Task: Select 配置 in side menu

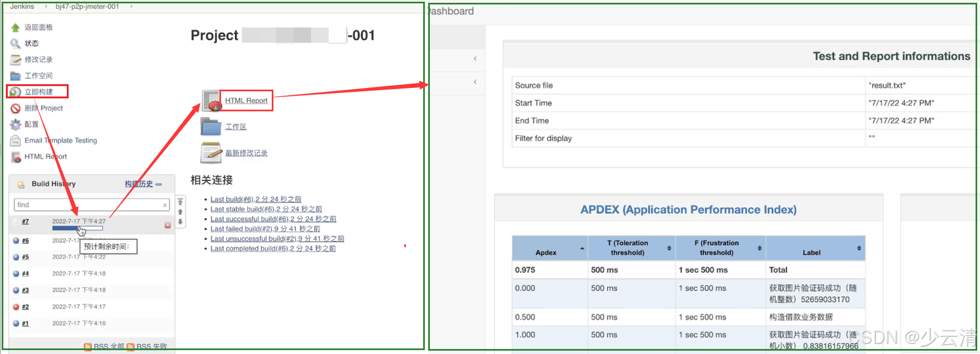Action: pos(32,125)
